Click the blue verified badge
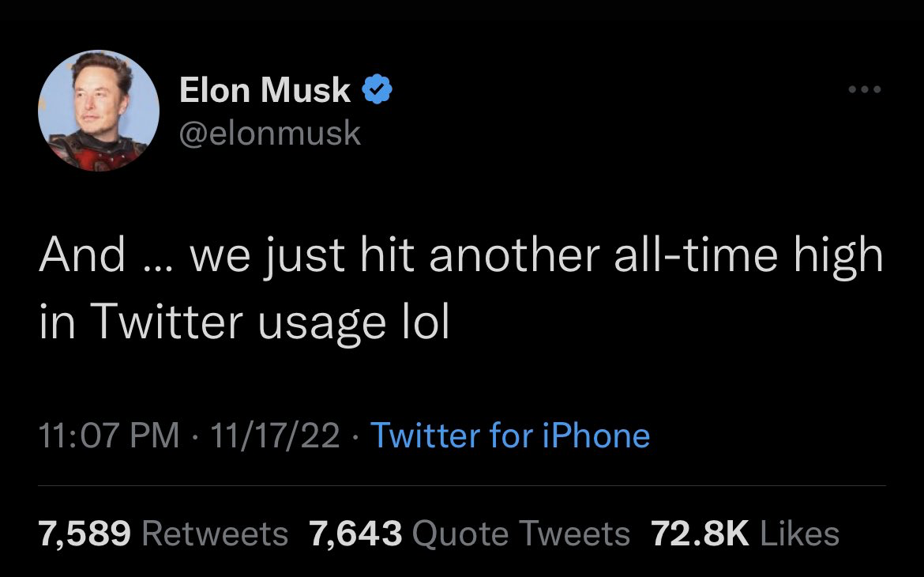 point(377,89)
